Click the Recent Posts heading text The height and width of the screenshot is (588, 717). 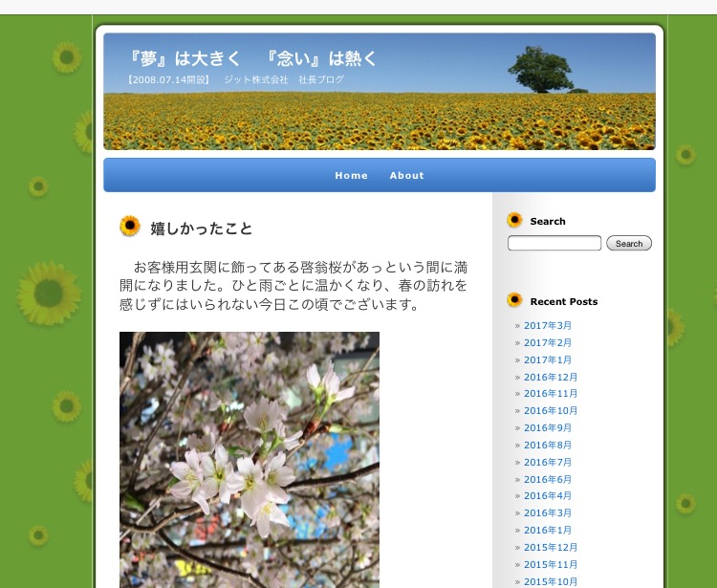pos(564,302)
